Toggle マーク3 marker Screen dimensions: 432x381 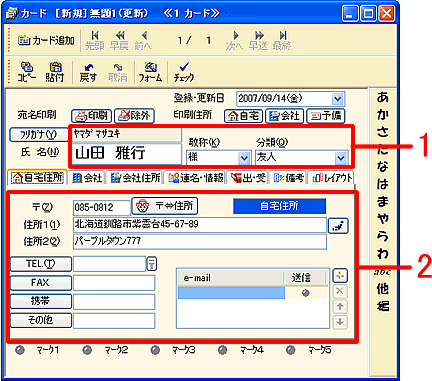(x=155, y=350)
